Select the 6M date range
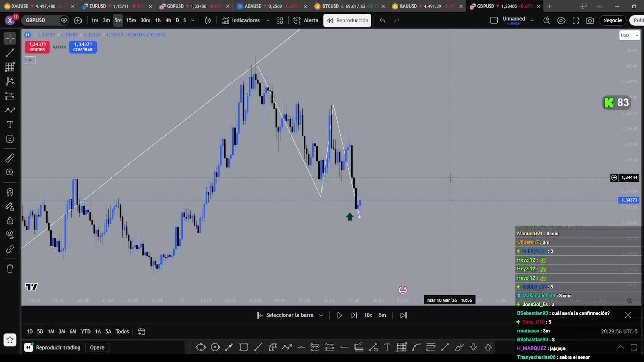This screenshot has height=362, width=644. pos(73,331)
